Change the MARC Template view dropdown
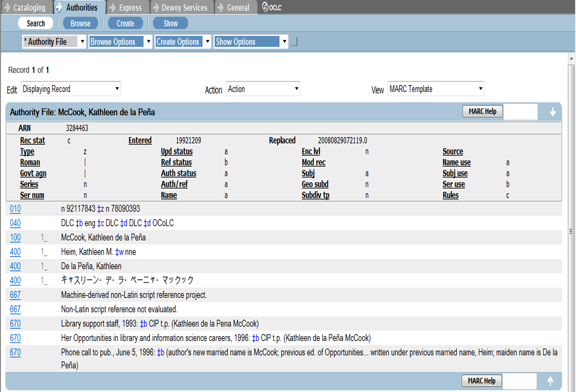The width and height of the screenshot is (576, 392). [435, 89]
